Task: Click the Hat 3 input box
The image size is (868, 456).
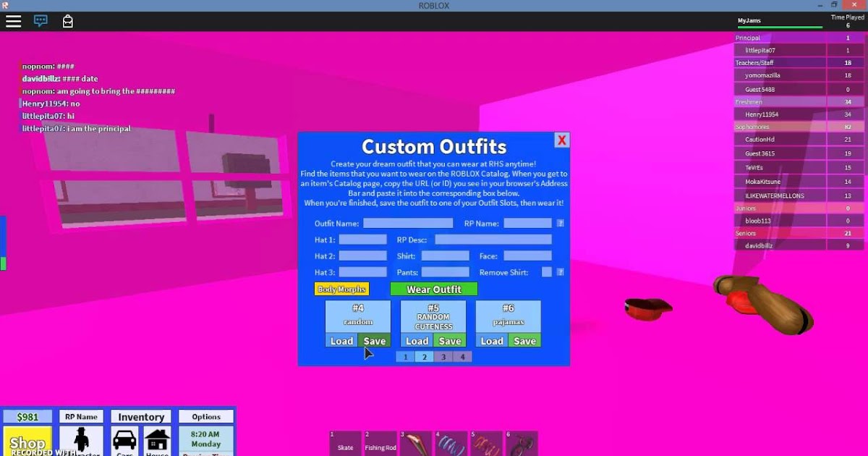Action: click(x=363, y=272)
